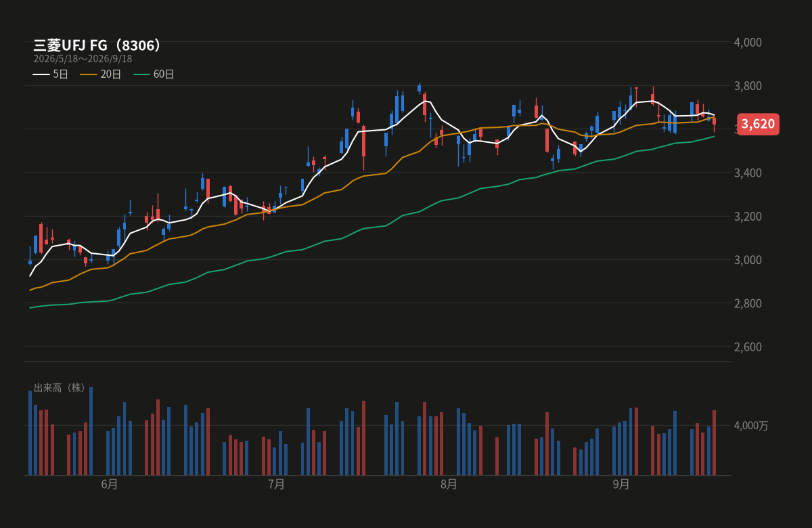Click the 3,000 price axis label
The height and width of the screenshot is (528, 812).
[748, 260]
